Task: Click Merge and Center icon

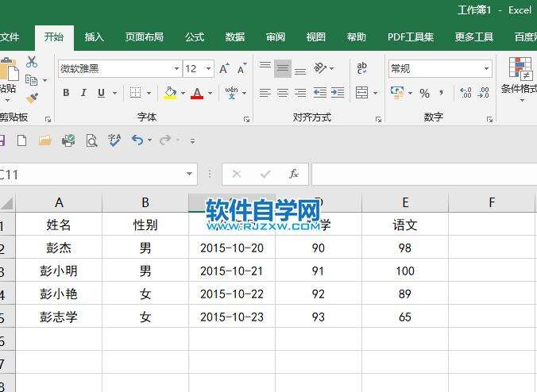Action: tap(361, 93)
